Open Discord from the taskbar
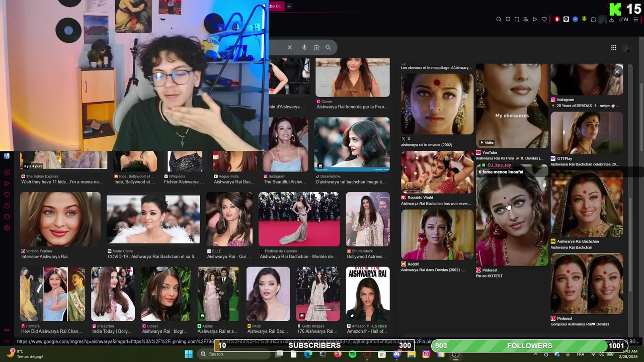644x362 pixels. click(396, 354)
